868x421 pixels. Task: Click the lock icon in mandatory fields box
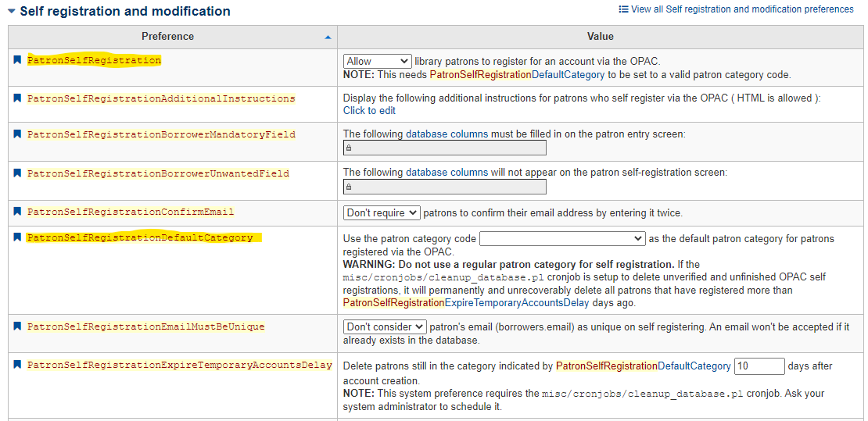(x=349, y=148)
